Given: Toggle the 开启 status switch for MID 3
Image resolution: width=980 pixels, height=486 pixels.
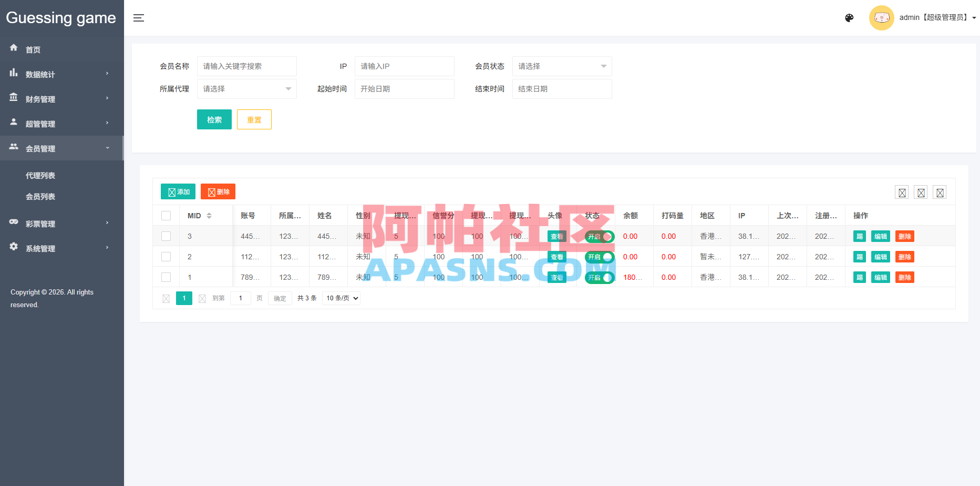Looking at the screenshot, I should point(600,236).
